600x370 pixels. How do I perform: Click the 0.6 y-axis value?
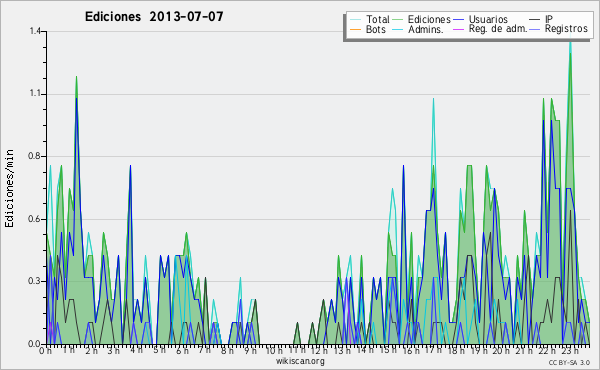tap(35, 219)
